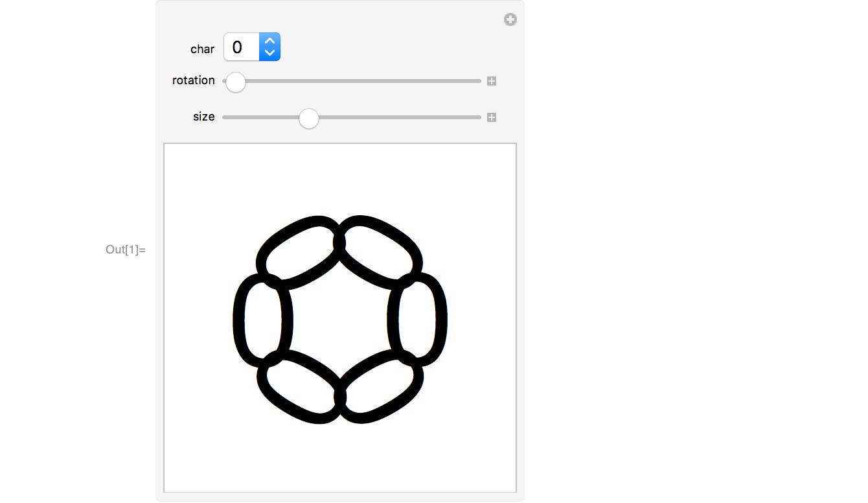Screen dimensions: 868x503
Task: Click the bottom-right oval loop in the graphic
Action: coord(381,387)
